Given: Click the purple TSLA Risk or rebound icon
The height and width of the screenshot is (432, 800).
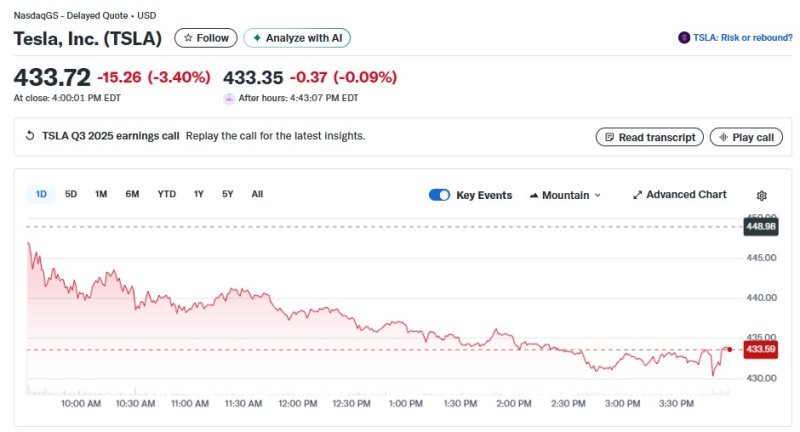Looking at the screenshot, I should (x=684, y=38).
